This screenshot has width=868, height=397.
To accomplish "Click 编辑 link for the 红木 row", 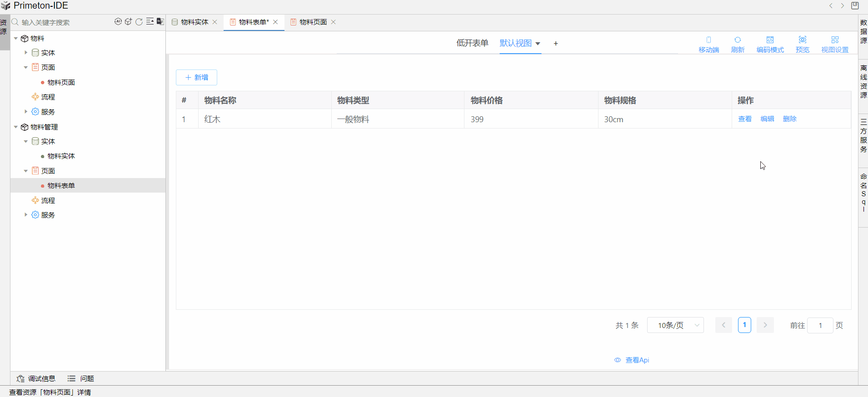I will click(x=767, y=119).
